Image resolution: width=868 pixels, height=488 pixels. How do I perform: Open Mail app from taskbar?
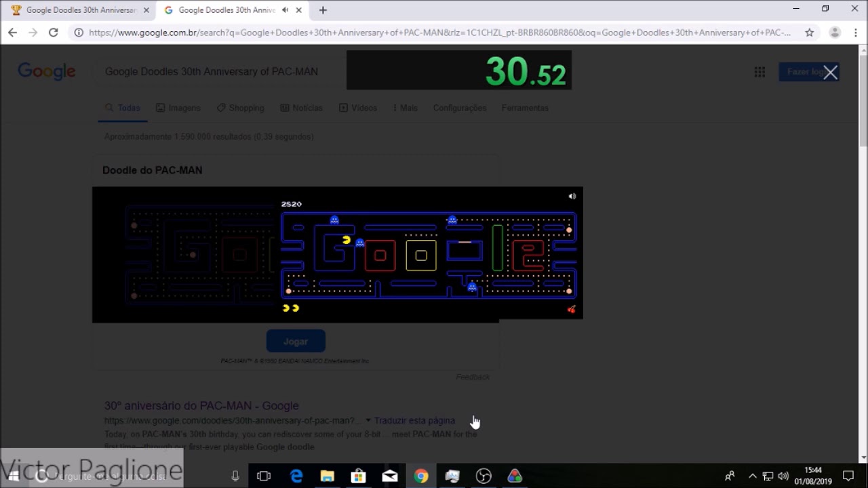390,476
